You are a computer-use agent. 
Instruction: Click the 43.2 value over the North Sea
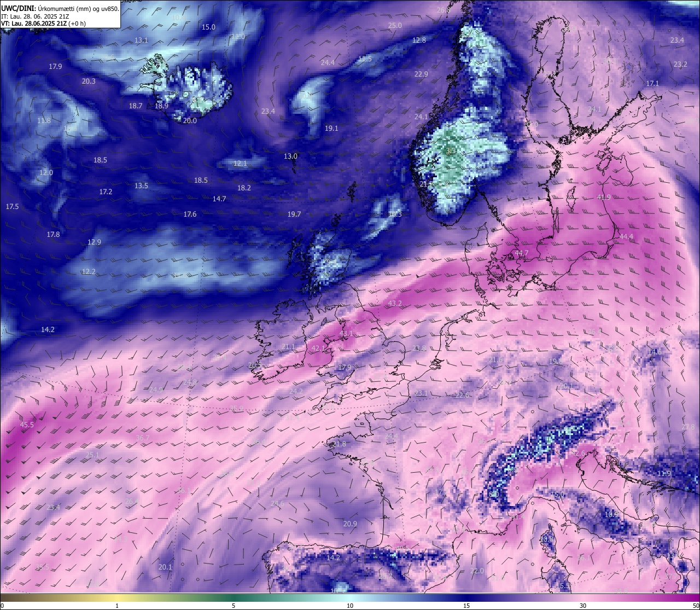[395, 303]
